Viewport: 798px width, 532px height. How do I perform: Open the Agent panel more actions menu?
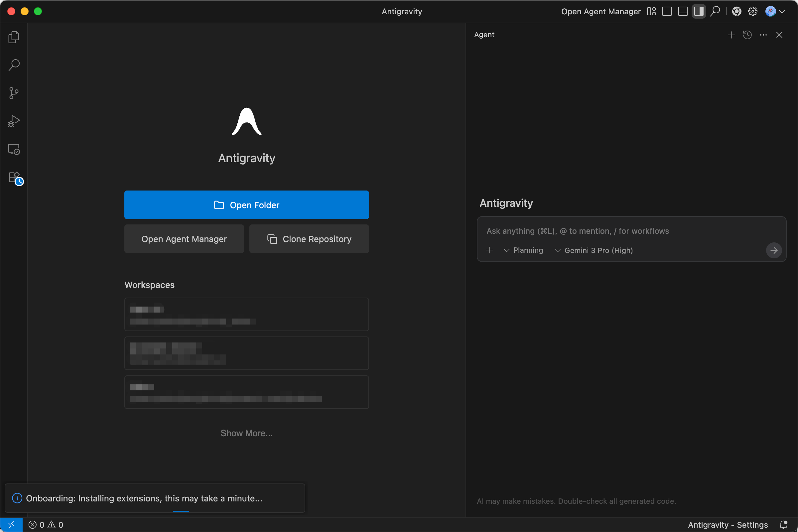(763, 35)
